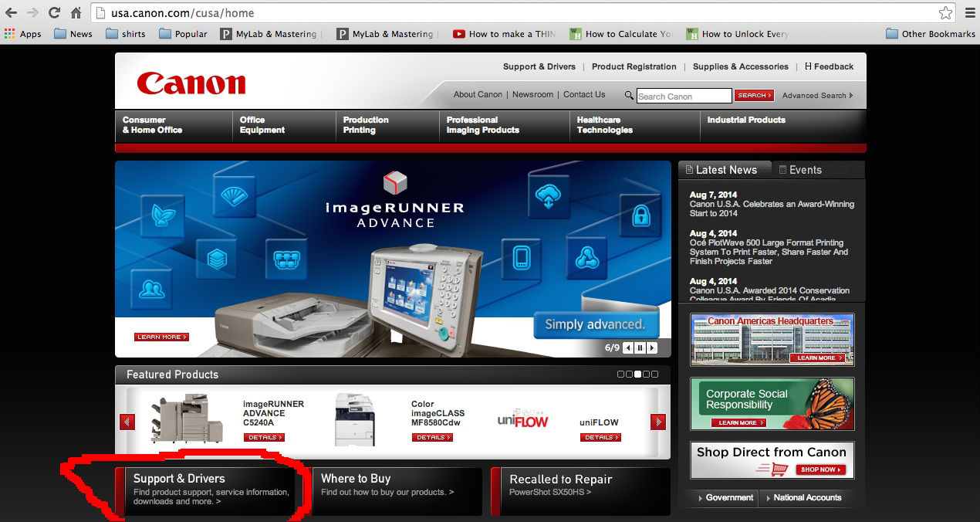Advance the banner with the forward arrow

click(652, 347)
